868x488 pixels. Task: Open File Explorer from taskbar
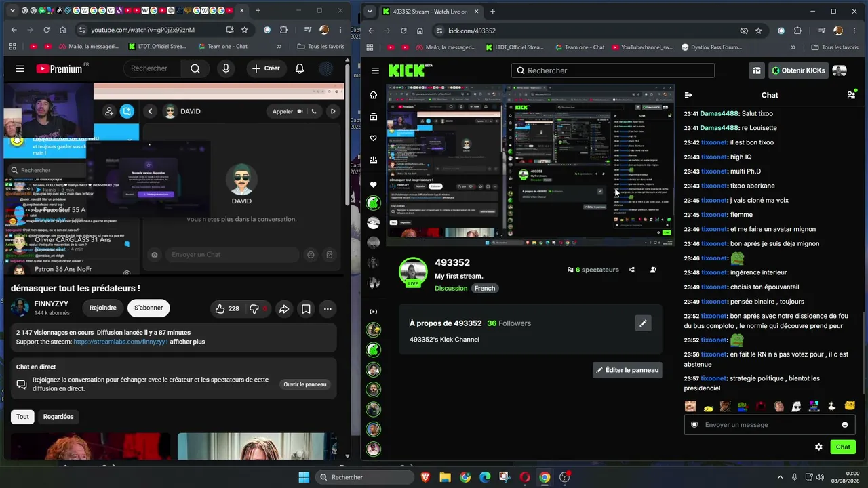pos(445,477)
